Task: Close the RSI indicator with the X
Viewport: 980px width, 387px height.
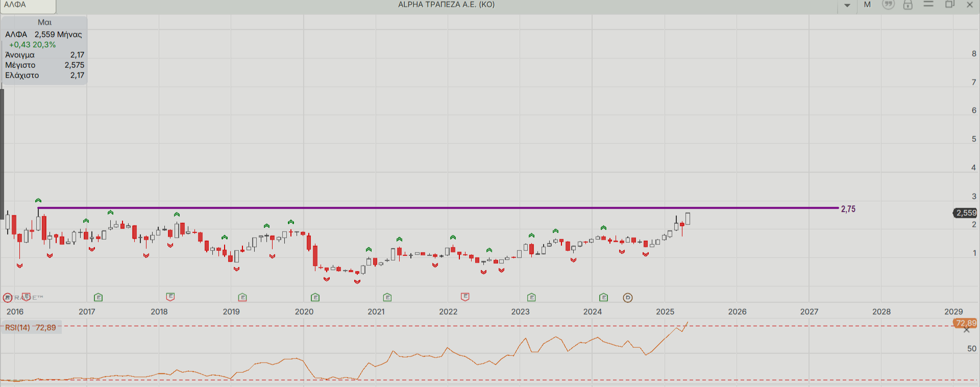Action: pyautogui.click(x=966, y=330)
